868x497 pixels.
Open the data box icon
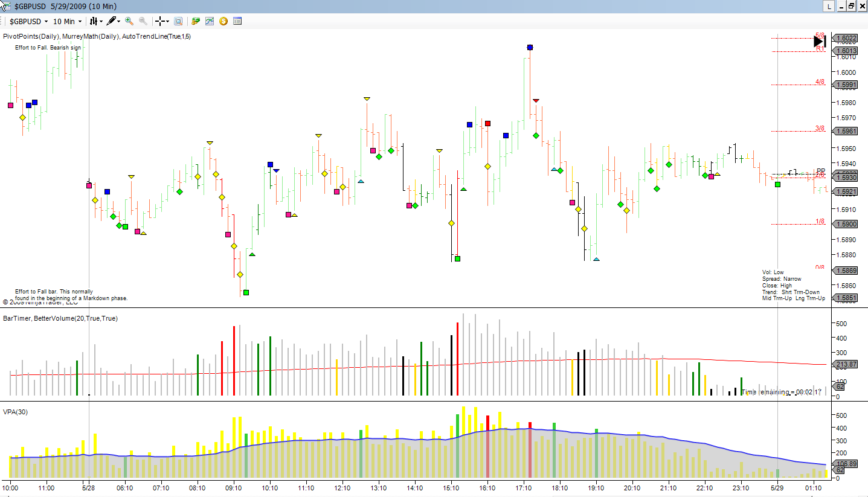click(178, 21)
